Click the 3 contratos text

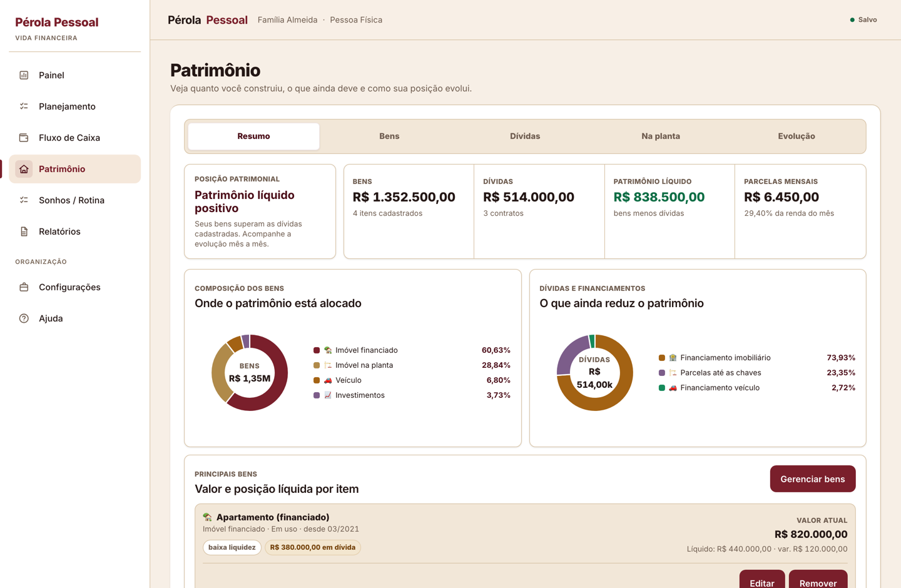pos(503,213)
